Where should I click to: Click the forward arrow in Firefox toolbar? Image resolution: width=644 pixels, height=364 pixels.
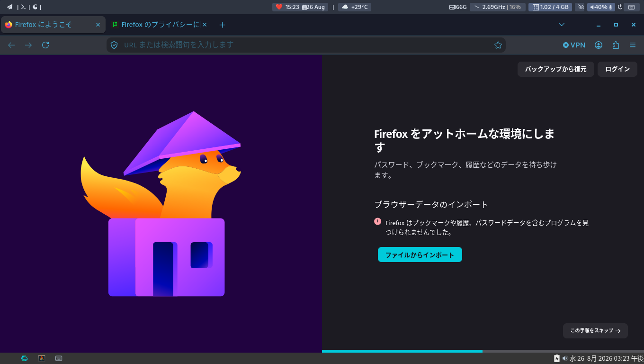[28, 45]
